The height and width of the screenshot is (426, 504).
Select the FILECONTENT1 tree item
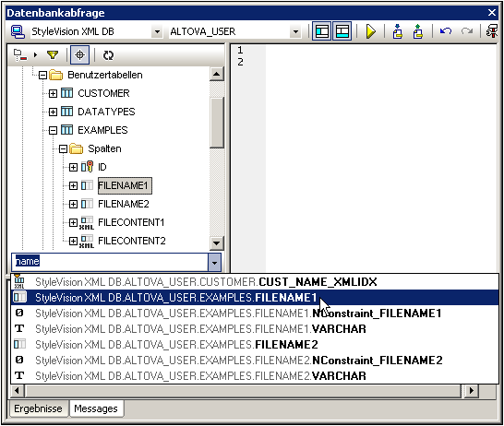coord(131,222)
